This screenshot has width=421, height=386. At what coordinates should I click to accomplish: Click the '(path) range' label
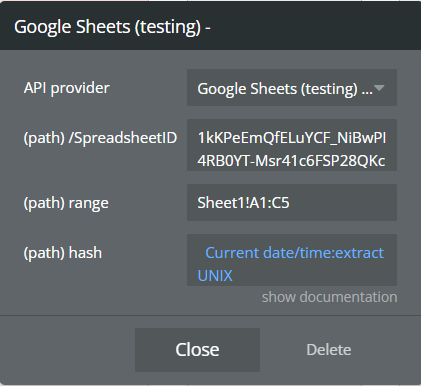pyautogui.click(x=66, y=203)
